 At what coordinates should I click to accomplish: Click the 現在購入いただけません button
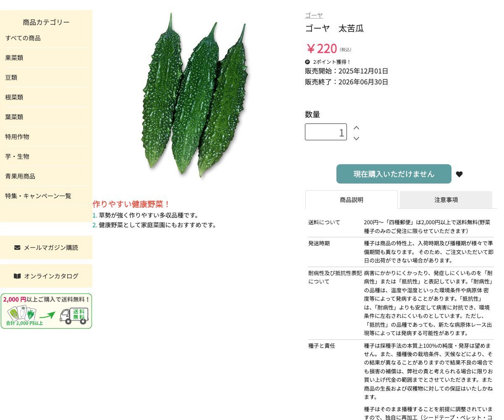pos(394,174)
